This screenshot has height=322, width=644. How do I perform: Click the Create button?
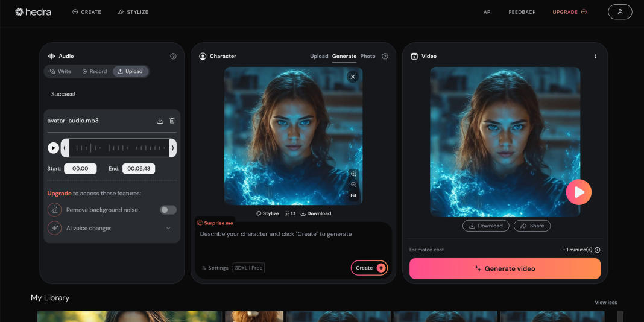[x=369, y=268]
